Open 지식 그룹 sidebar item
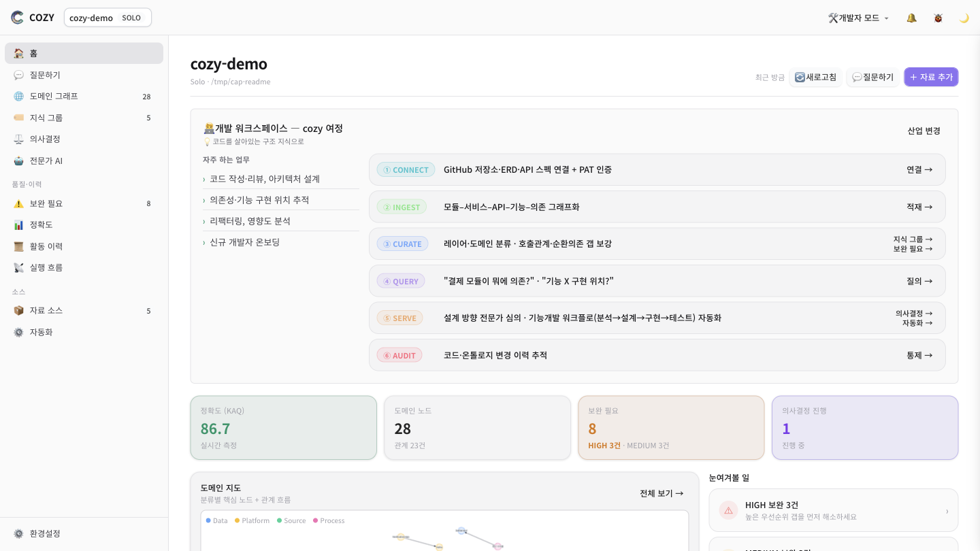Viewport: 980px width, 551px height. (84, 118)
